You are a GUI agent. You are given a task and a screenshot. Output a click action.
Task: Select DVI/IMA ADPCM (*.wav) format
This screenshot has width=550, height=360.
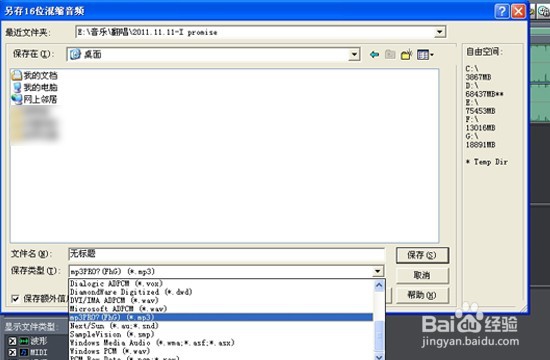pos(221,300)
